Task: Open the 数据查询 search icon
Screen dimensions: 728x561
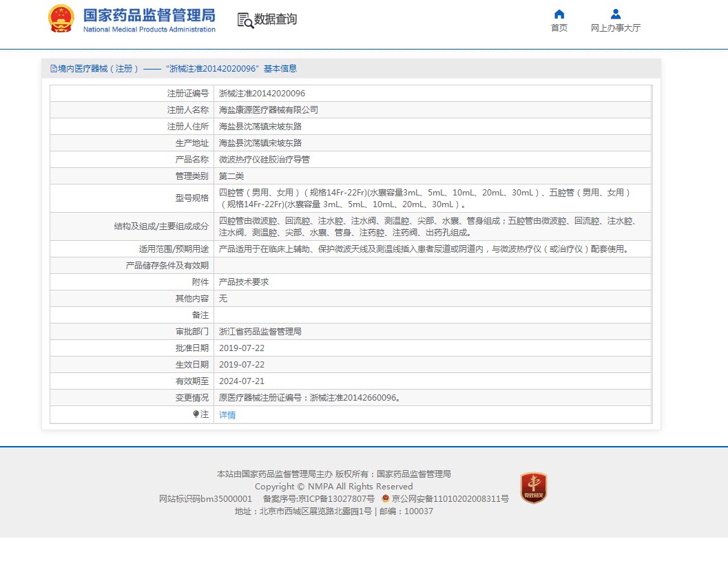Action: pos(245,20)
